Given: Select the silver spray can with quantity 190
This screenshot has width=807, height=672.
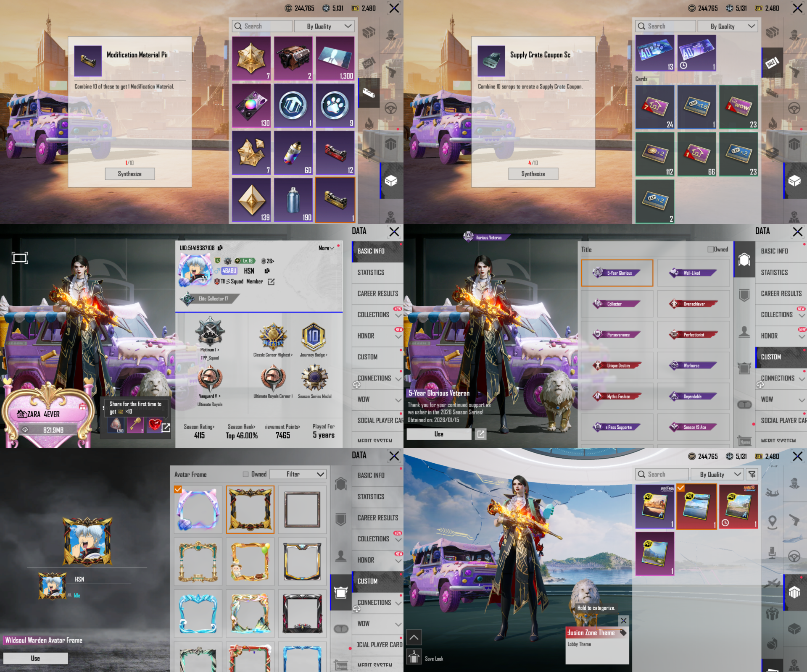Looking at the screenshot, I should tap(293, 199).
